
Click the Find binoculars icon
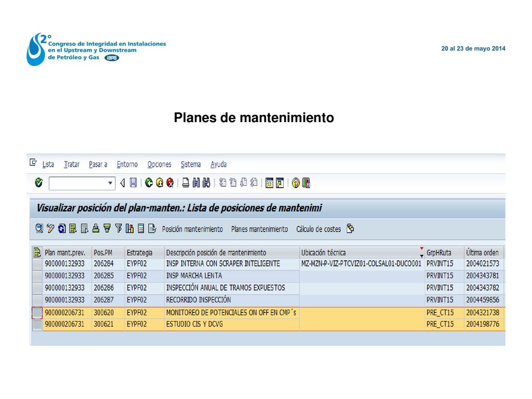pyautogui.click(x=196, y=183)
